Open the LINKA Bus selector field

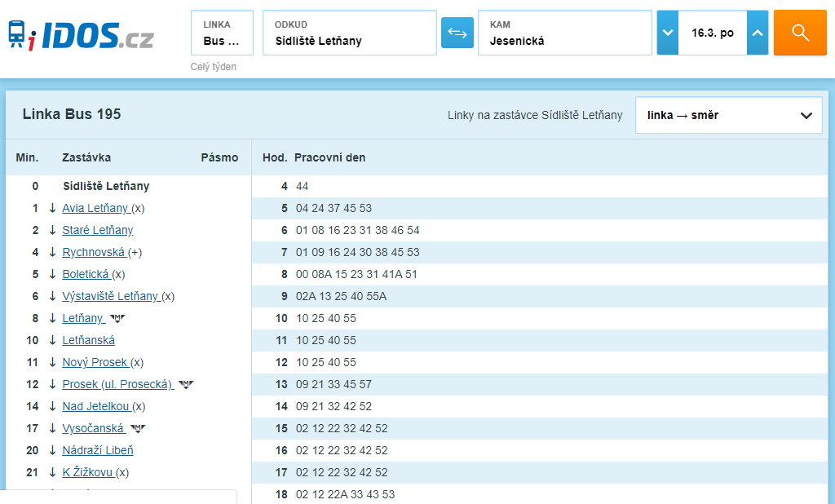point(222,33)
